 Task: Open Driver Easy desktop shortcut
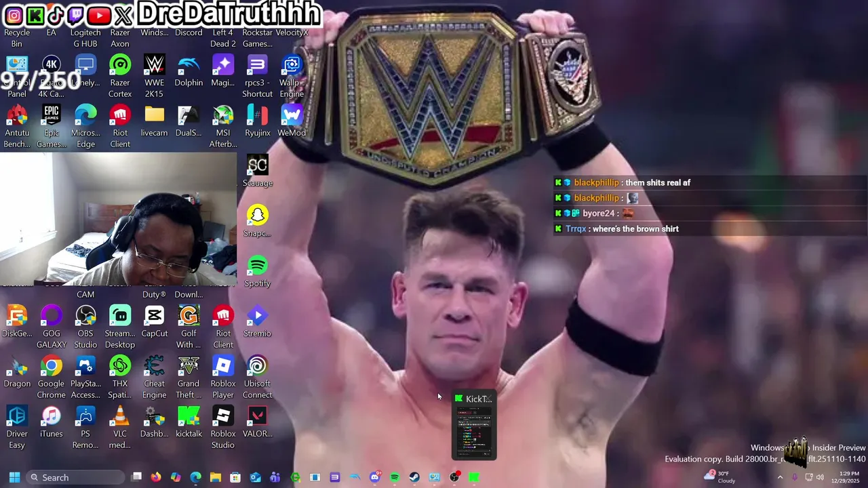click(x=17, y=427)
